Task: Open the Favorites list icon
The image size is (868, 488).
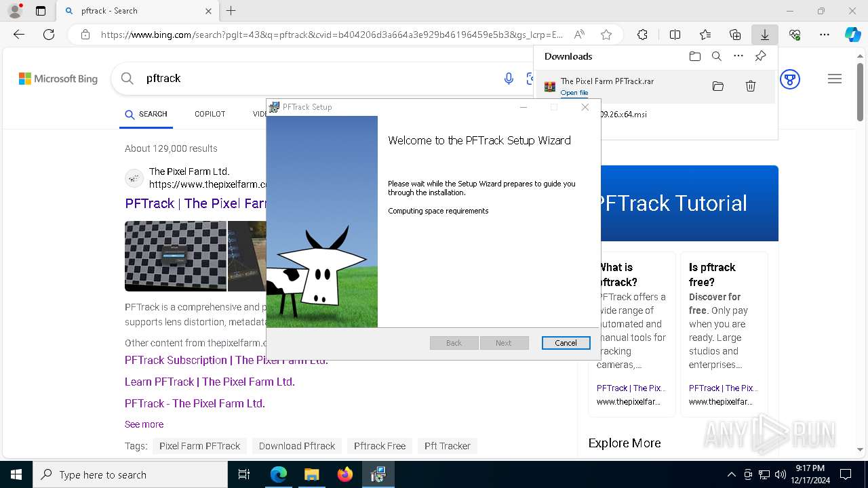Action: pyautogui.click(x=705, y=35)
